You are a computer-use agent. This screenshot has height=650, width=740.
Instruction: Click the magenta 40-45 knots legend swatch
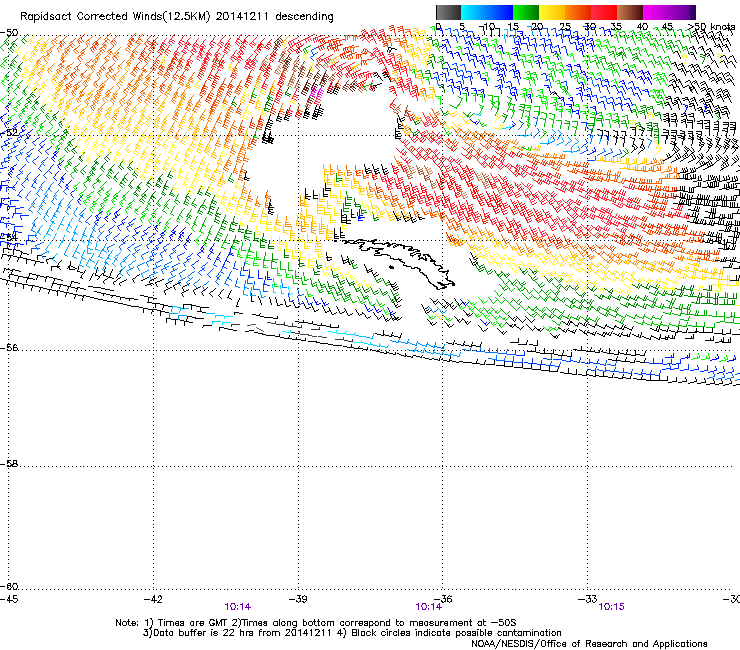click(x=656, y=12)
